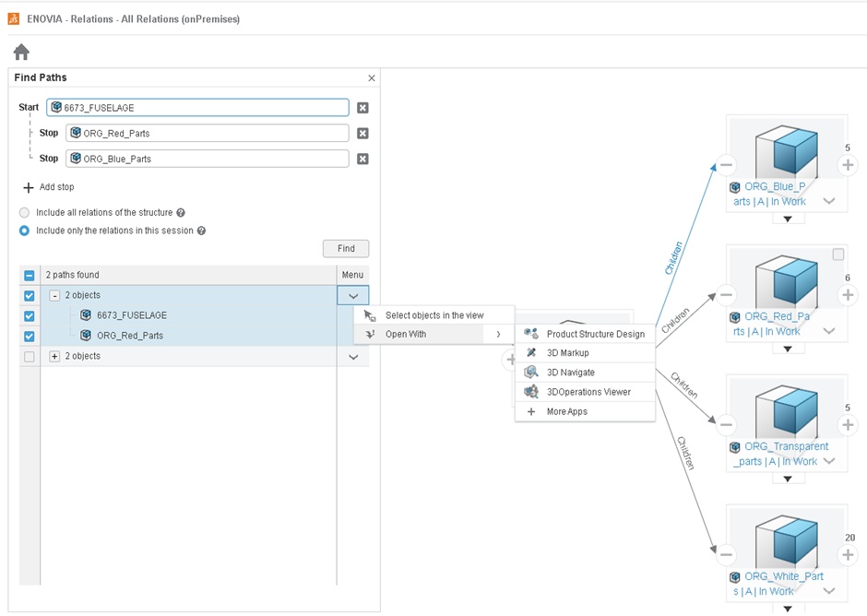Screen dimensions: 867x616
Task: Remove the ORG_Blue_Parts stop entry
Action: click(x=362, y=159)
